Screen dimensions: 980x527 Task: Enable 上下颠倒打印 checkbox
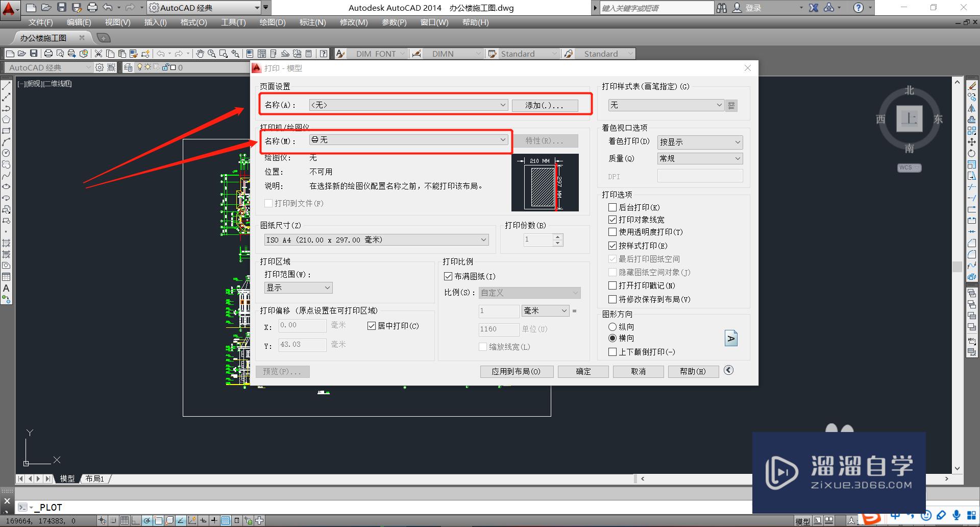[612, 352]
